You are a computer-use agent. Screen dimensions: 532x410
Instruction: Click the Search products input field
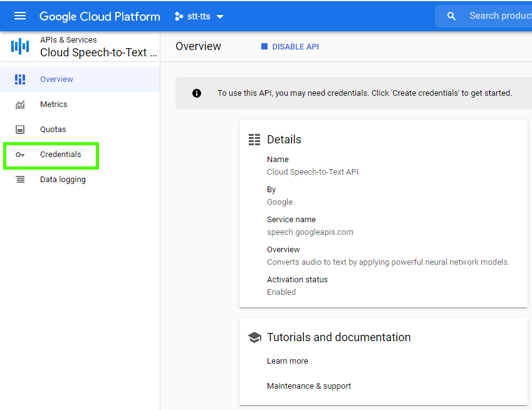pos(498,16)
